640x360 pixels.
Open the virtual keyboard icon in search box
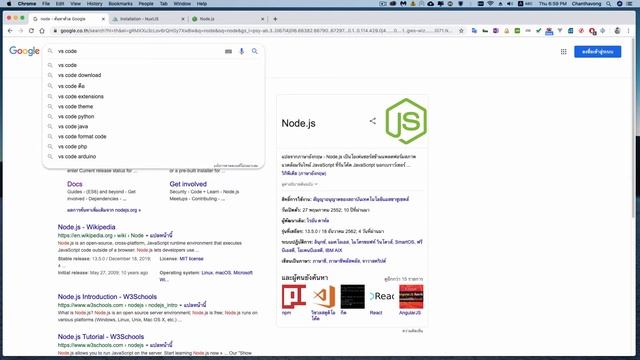[228, 51]
